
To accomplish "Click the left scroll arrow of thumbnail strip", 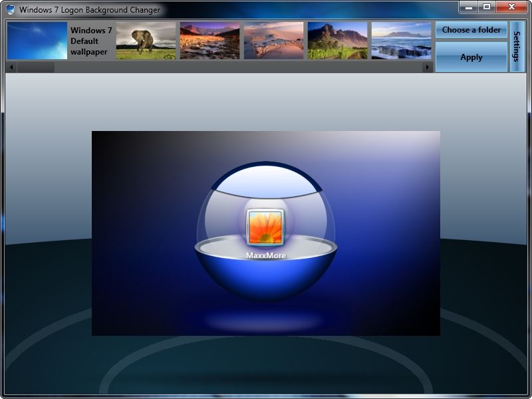I will coord(11,67).
